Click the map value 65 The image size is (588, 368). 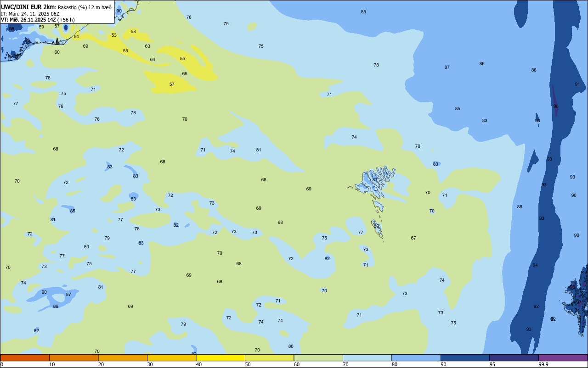(185, 74)
